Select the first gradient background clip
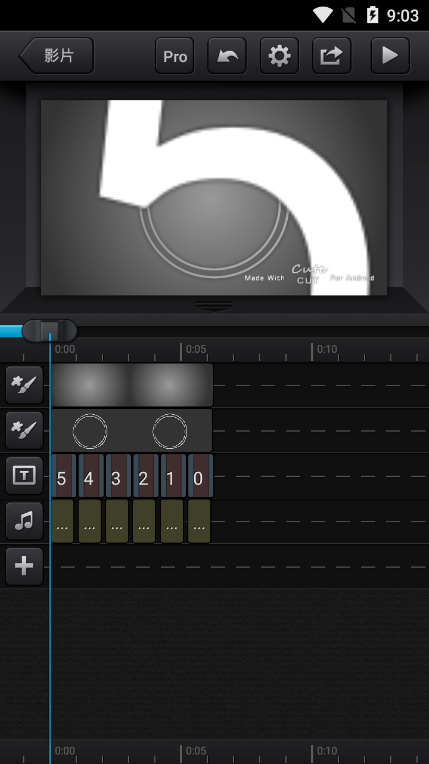This screenshot has height=764, width=429. click(91, 385)
